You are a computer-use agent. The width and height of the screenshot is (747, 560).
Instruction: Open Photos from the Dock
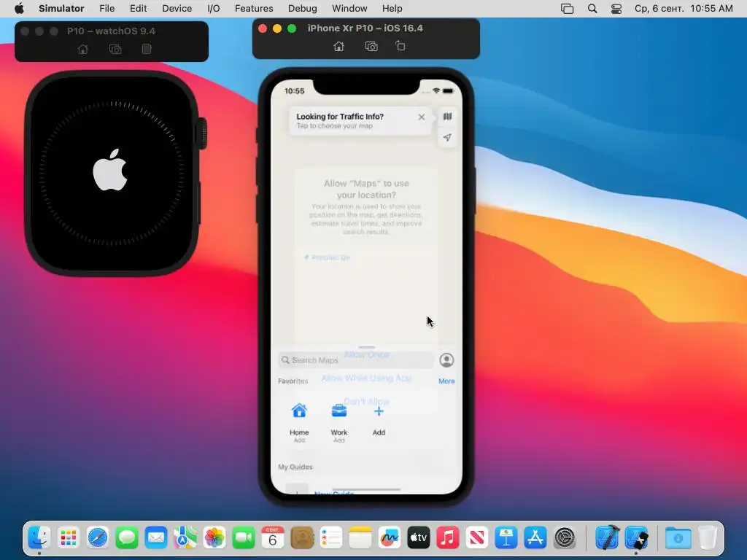coord(214,538)
